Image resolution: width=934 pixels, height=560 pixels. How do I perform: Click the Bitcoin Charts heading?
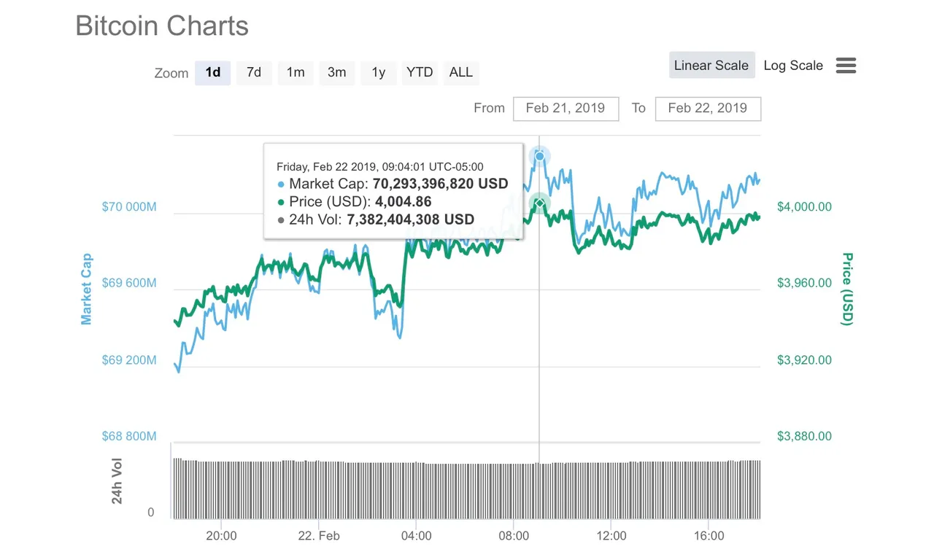point(162,26)
